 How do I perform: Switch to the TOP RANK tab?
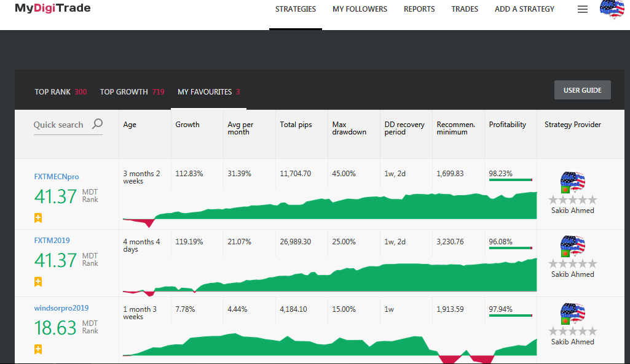tap(61, 92)
